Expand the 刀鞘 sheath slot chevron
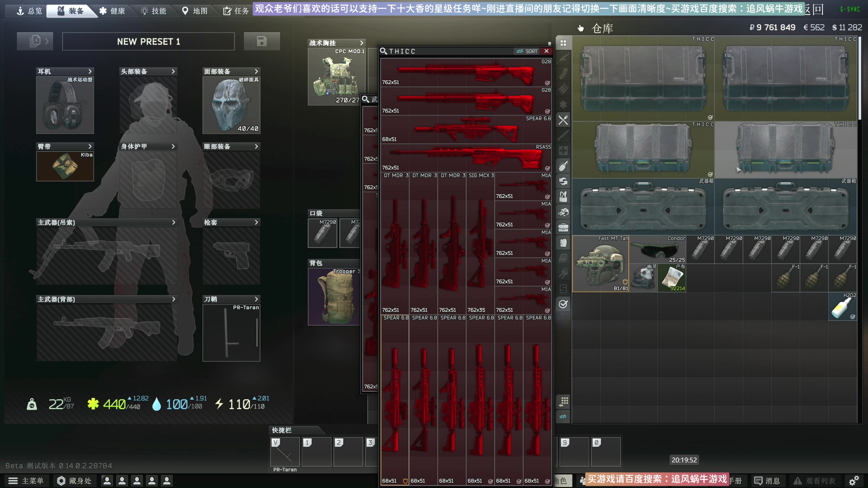 [256, 299]
